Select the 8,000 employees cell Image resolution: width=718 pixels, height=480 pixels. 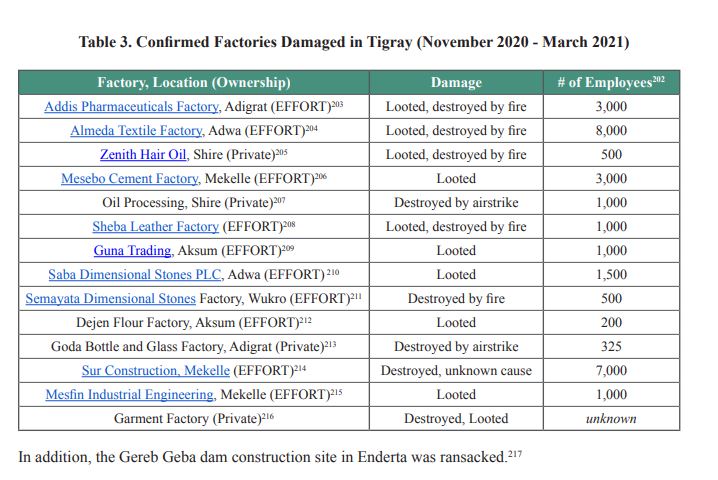pyautogui.click(x=611, y=131)
